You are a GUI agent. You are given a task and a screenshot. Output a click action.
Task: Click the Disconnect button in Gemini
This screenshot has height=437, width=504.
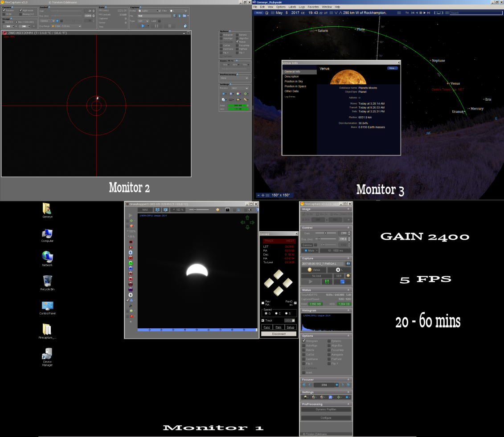tap(279, 334)
